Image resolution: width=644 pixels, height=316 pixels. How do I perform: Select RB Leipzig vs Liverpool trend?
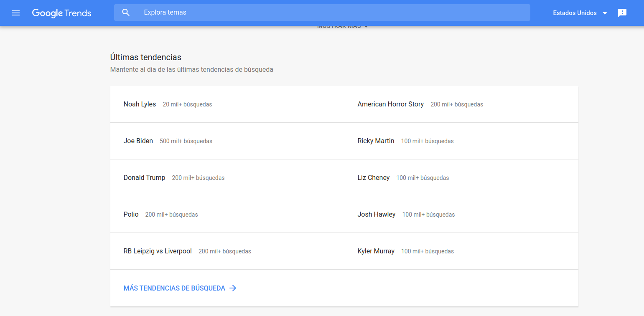point(158,251)
